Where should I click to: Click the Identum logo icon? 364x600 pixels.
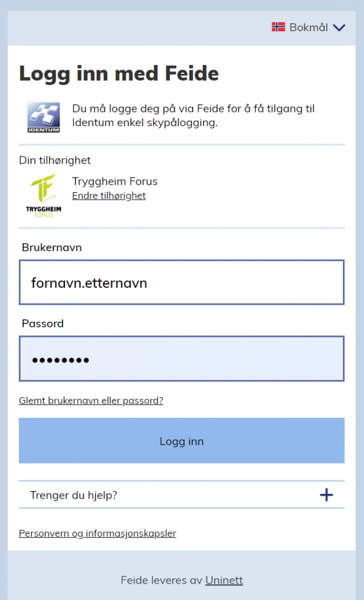tap(43, 117)
